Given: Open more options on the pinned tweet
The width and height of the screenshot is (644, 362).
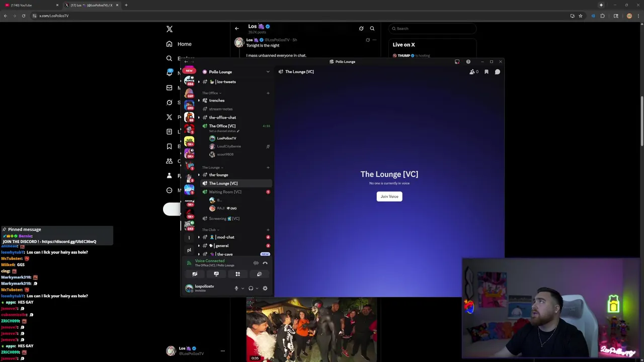Looking at the screenshot, I should pyautogui.click(x=374, y=40).
